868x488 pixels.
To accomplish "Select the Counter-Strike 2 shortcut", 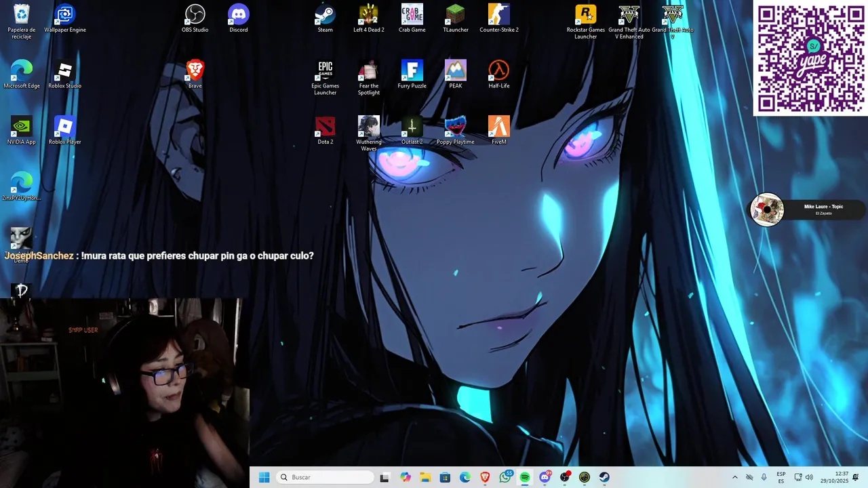I will (x=498, y=18).
